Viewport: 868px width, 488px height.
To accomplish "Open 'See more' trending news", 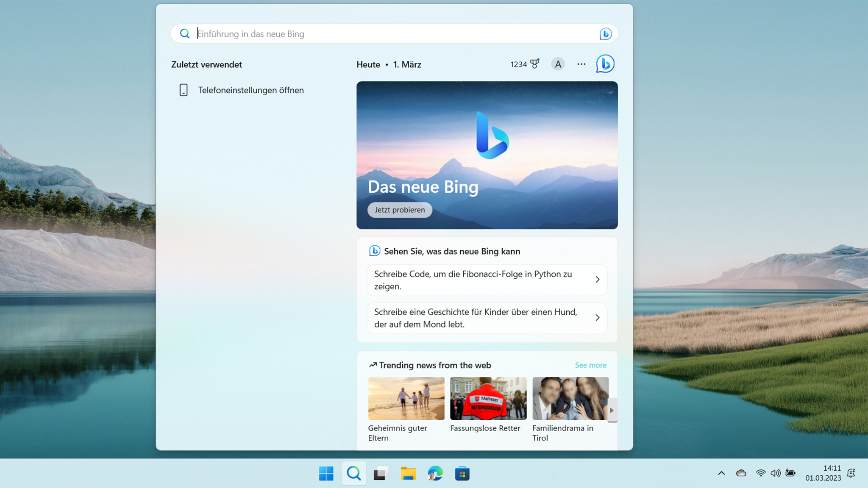I will pyautogui.click(x=590, y=365).
